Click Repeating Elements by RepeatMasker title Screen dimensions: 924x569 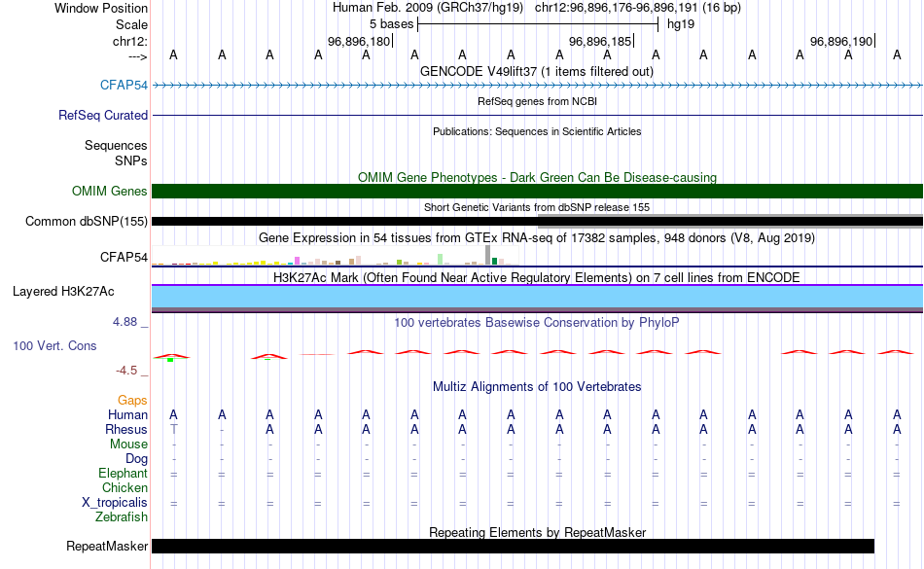(x=537, y=532)
